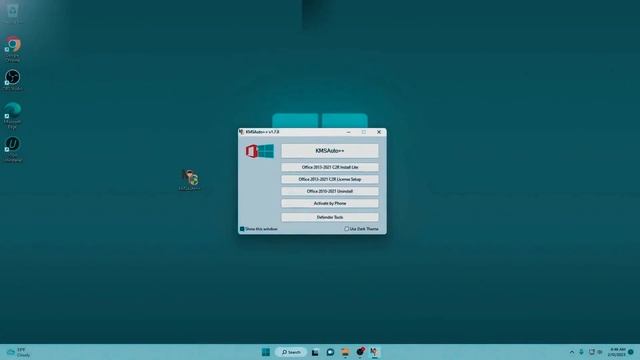The height and width of the screenshot is (360, 640).
Task: Open Office 2013-2021 C2R License Setup
Action: pyautogui.click(x=330, y=179)
